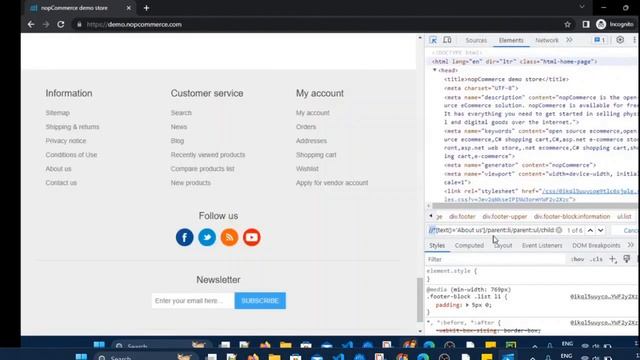Open the DOM Breakpoints tab
This screenshot has width=640, height=360.
pos(596,245)
